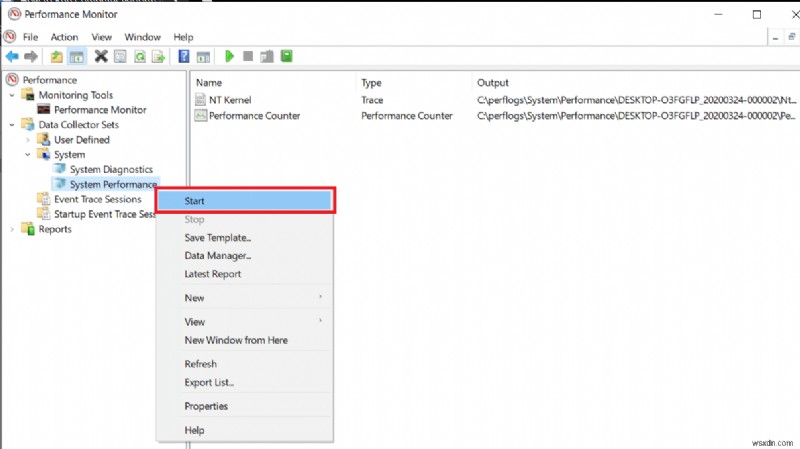Click the NT Kernel row icon
This screenshot has width=800, height=449.
tap(201, 100)
